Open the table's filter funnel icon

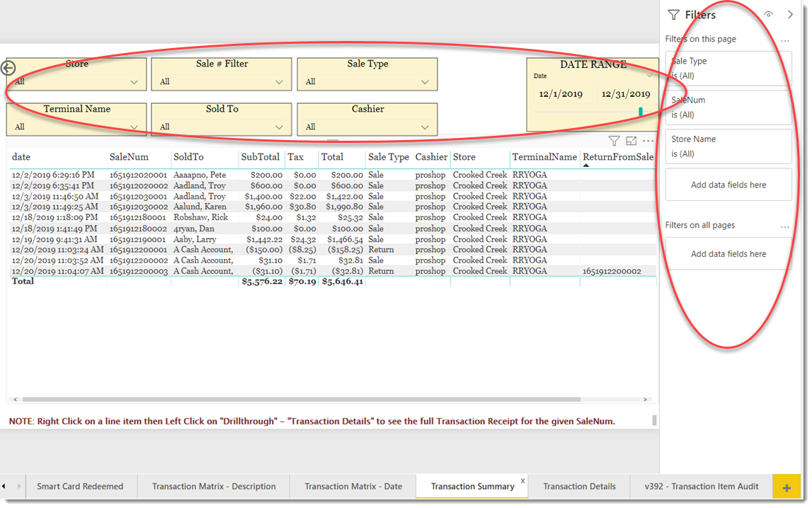pos(614,141)
